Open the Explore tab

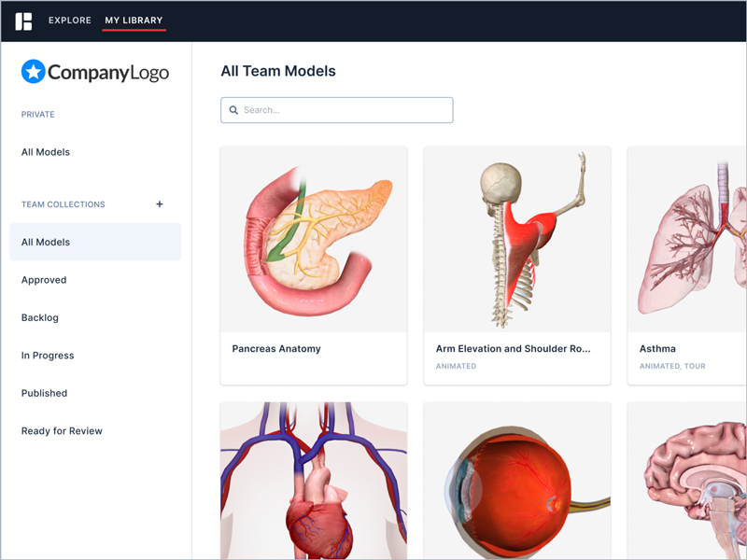coord(70,21)
